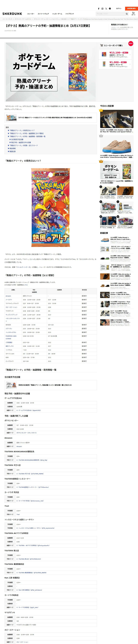Click the ログイン link

[x=119, y=8]
